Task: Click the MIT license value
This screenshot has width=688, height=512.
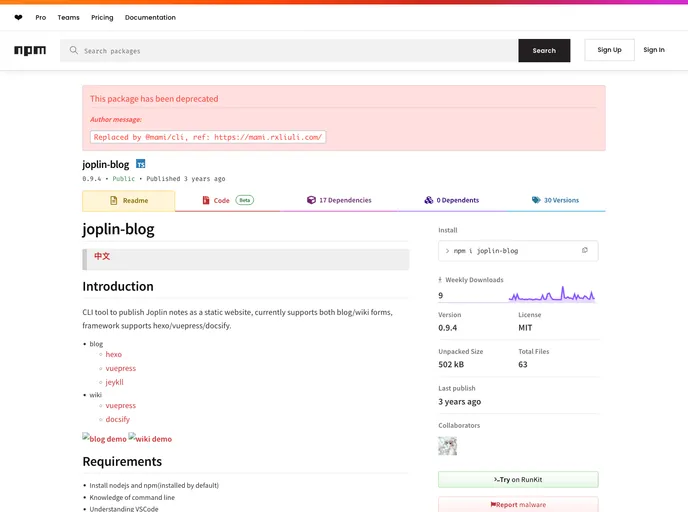Action: [x=525, y=328]
